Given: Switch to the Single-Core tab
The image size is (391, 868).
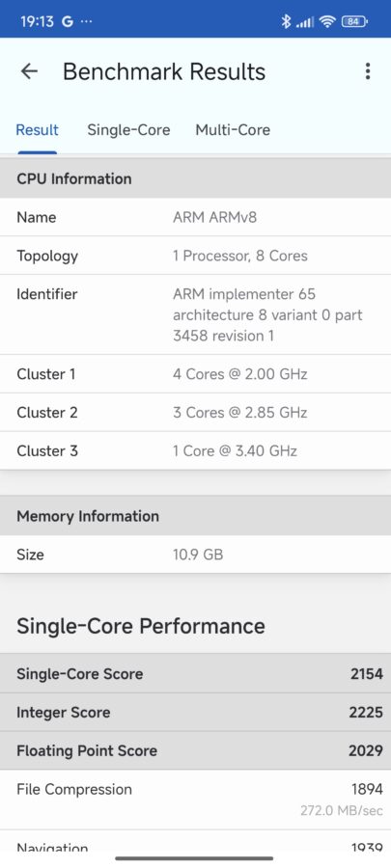Looking at the screenshot, I should point(128,130).
